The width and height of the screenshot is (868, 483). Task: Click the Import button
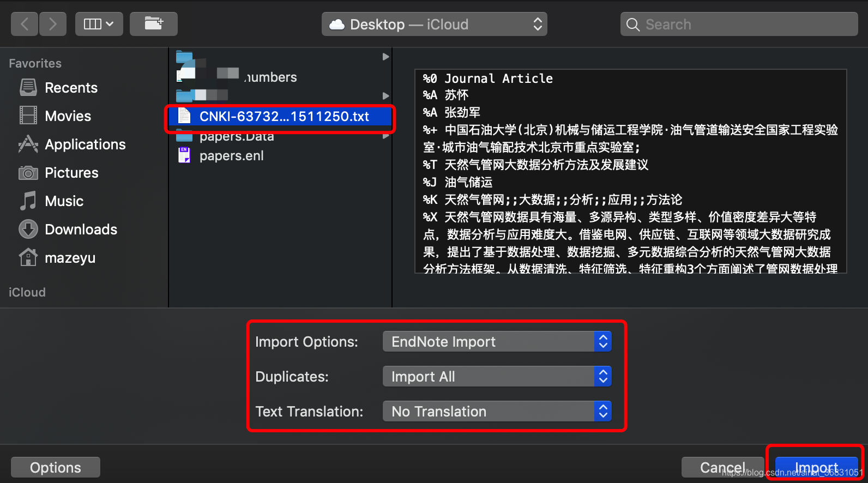816,468
